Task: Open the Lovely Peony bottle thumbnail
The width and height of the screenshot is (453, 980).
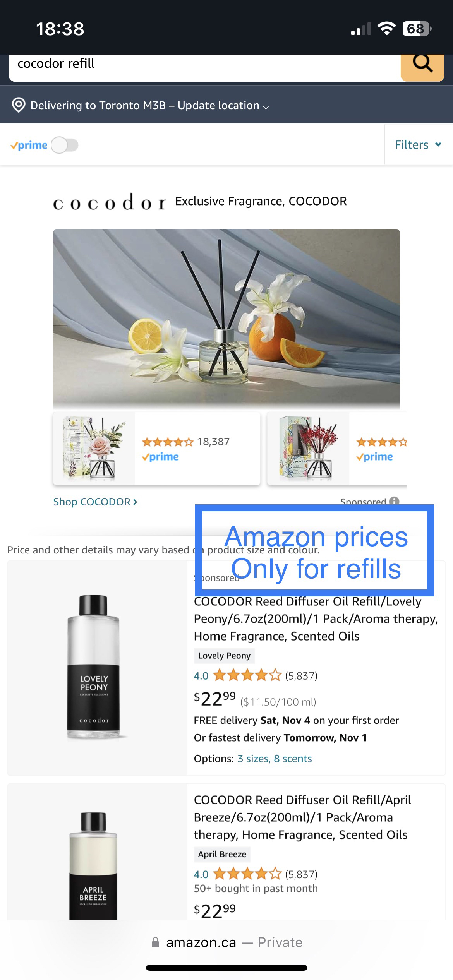Action: (93, 668)
